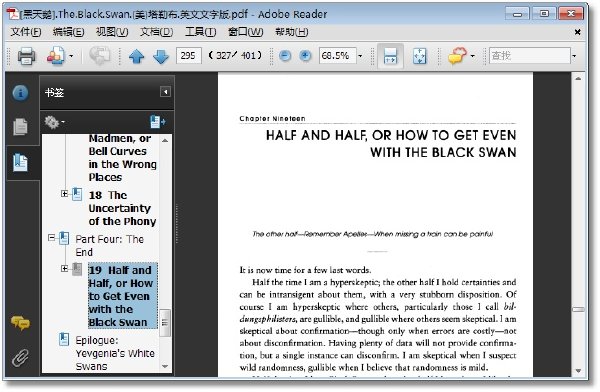Expand the chapter 18 bookmark
Viewport: 600px width, 392px height.
pos(64,194)
